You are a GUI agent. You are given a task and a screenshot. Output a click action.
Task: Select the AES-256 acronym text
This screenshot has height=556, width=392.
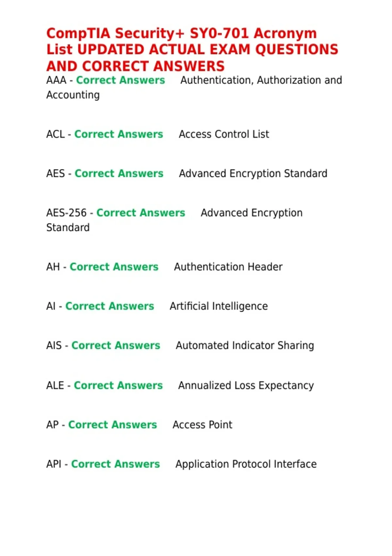tap(66, 213)
